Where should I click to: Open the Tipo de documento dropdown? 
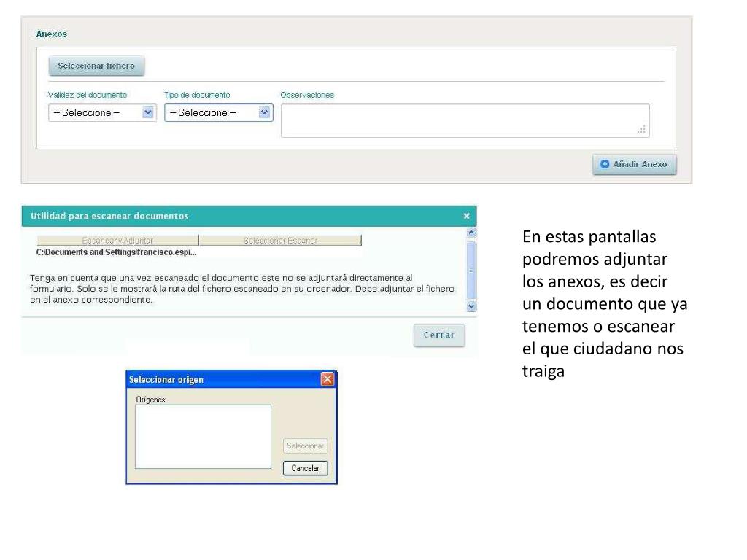(x=219, y=113)
